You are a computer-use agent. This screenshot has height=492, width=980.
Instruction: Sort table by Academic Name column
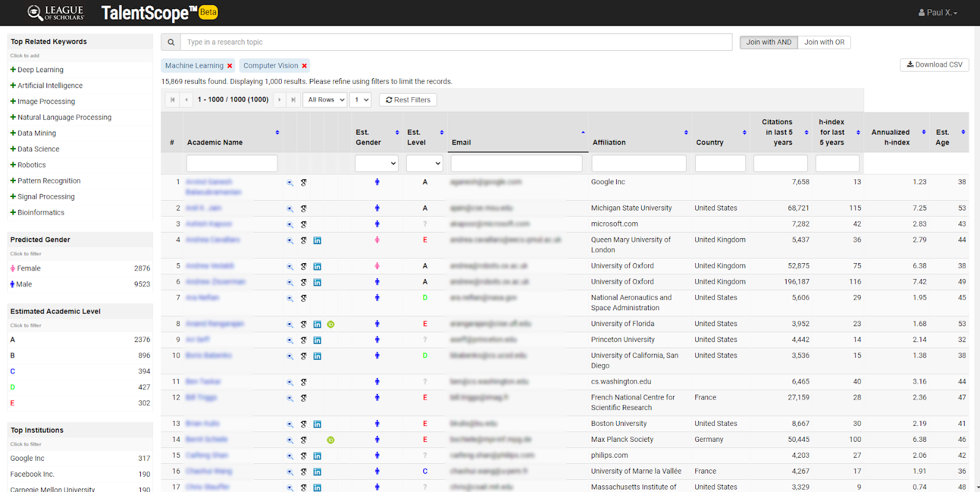(x=215, y=143)
